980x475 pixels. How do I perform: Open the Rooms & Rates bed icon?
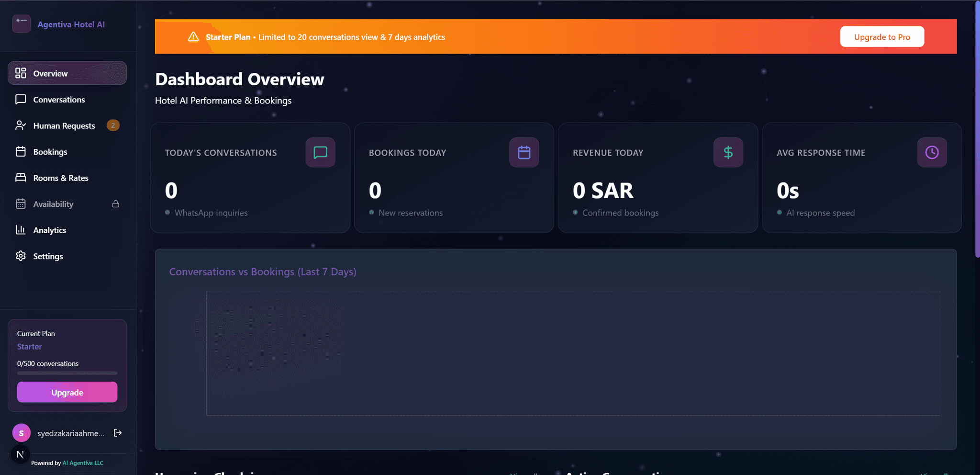(21, 177)
